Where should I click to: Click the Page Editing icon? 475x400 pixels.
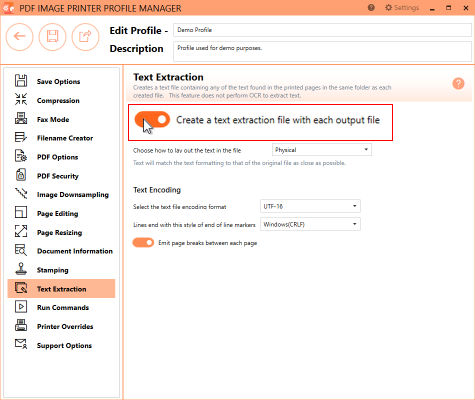coord(21,213)
